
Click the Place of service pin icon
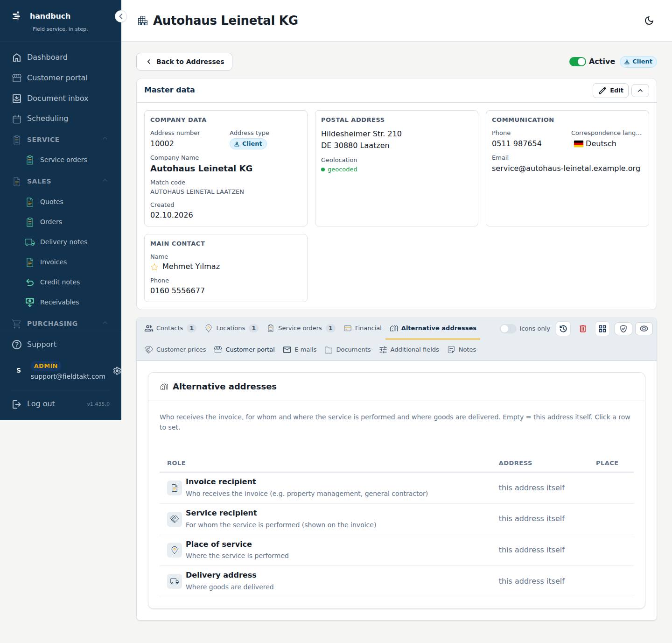tap(175, 550)
